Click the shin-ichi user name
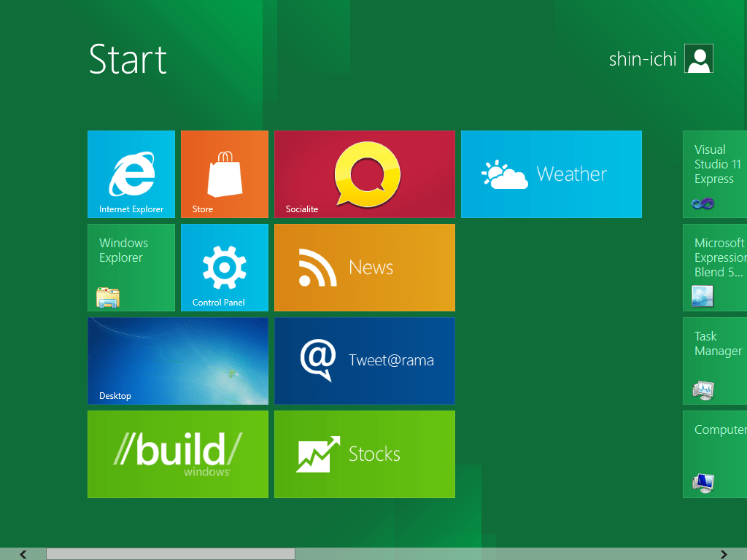 642,59
